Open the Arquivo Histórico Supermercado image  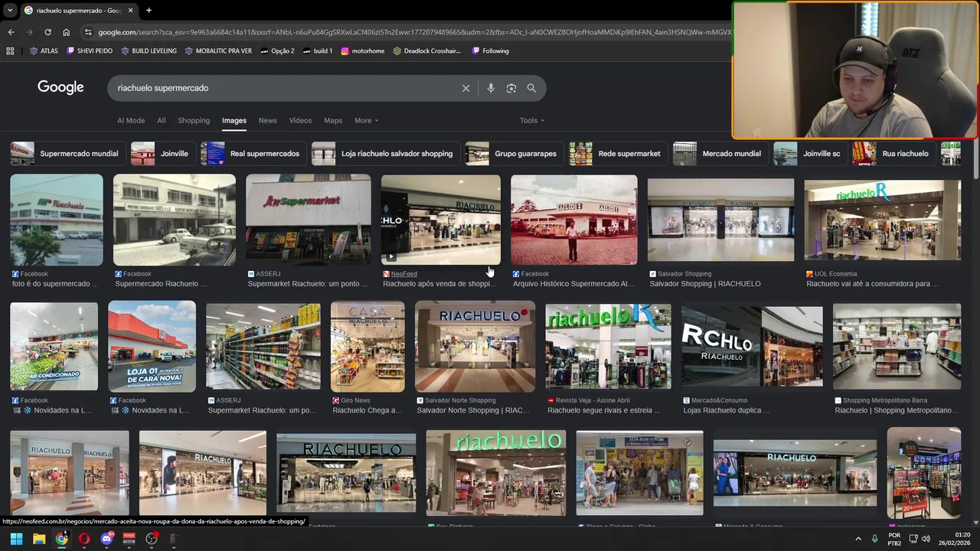point(573,220)
